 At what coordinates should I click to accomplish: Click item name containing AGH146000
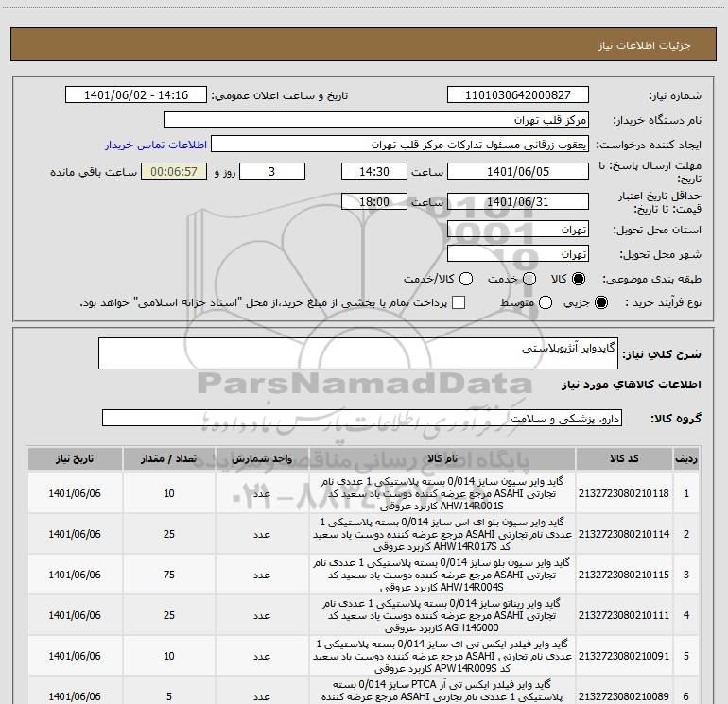442,615
